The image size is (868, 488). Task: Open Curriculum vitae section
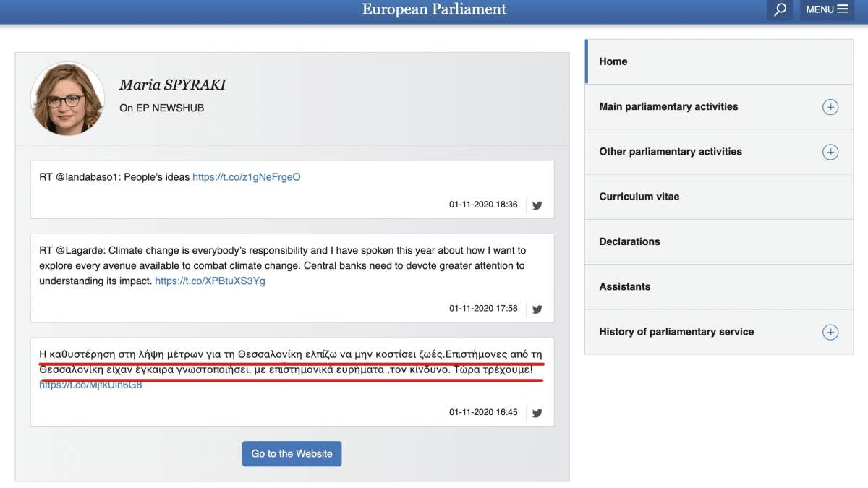(639, 197)
